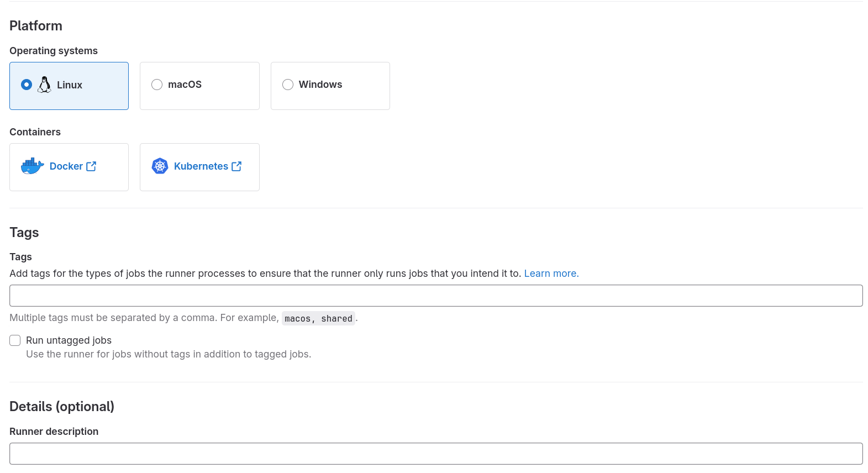Click the Runner description label
Viewport: 868px width, 473px height.
pos(54,432)
